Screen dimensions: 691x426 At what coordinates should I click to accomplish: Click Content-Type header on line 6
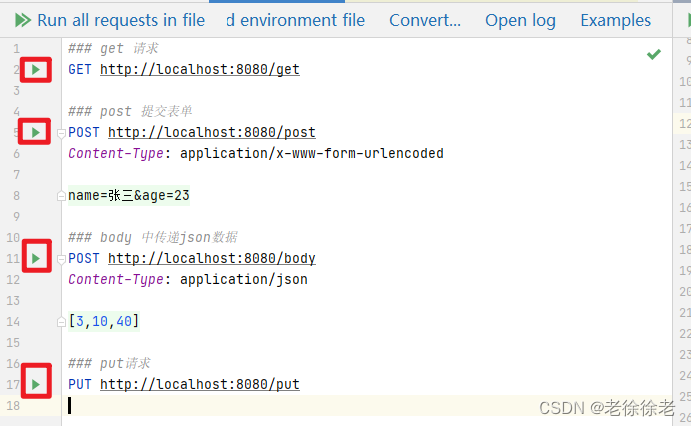click(x=116, y=153)
